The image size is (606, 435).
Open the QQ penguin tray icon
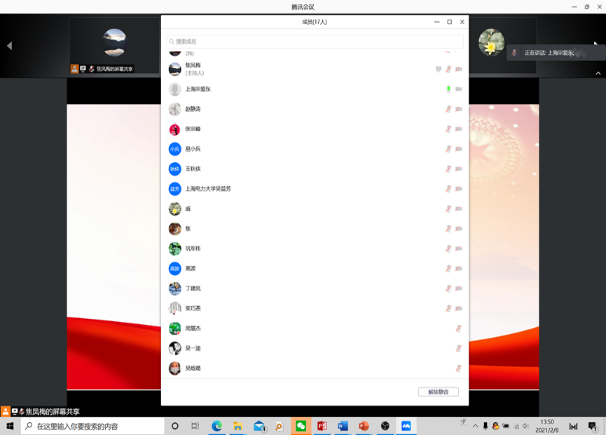(x=495, y=426)
